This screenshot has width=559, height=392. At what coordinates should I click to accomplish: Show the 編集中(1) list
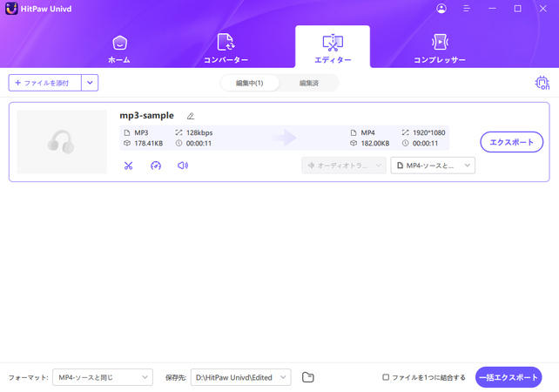point(250,83)
